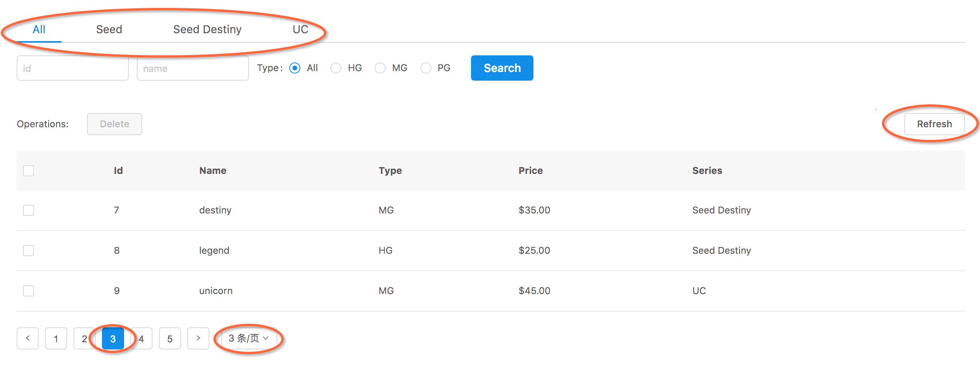Choose the MG type radio button
The width and height of the screenshot is (980, 370).
click(380, 68)
